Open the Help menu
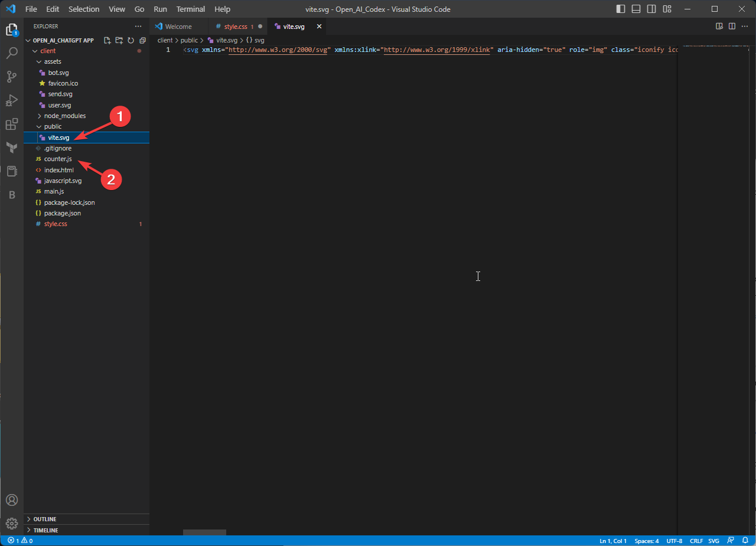The width and height of the screenshot is (756, 546). pos(223,9)
